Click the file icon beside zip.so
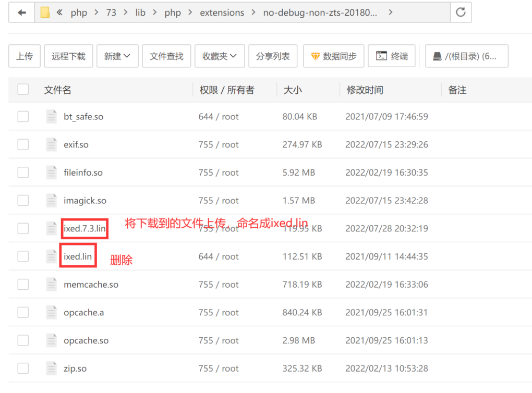The width and height of the screenshot is (532, 393). pyautogui.click(x=51, y=368)
